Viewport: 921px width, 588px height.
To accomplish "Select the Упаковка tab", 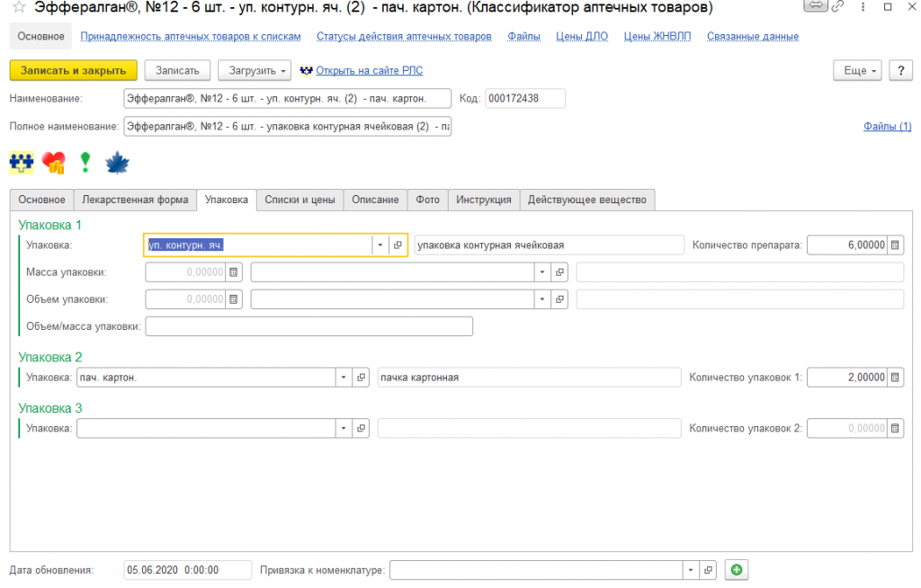I will [x=226, y=200].
